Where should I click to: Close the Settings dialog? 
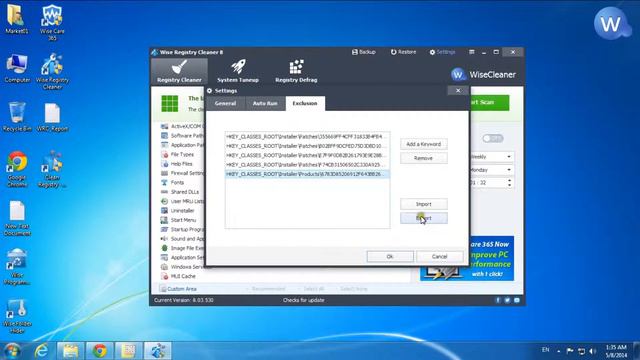458,91
